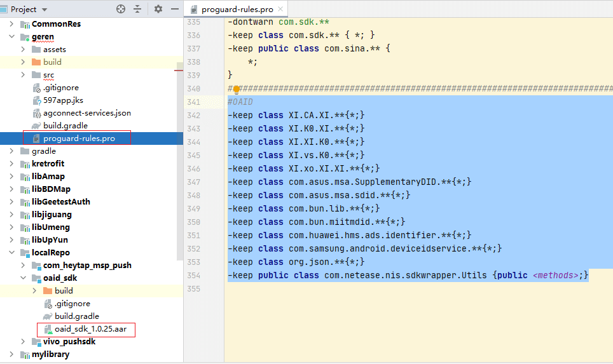Click the .gitignore file icon under geren
The image size is (613, 364).
pos(36,88)
